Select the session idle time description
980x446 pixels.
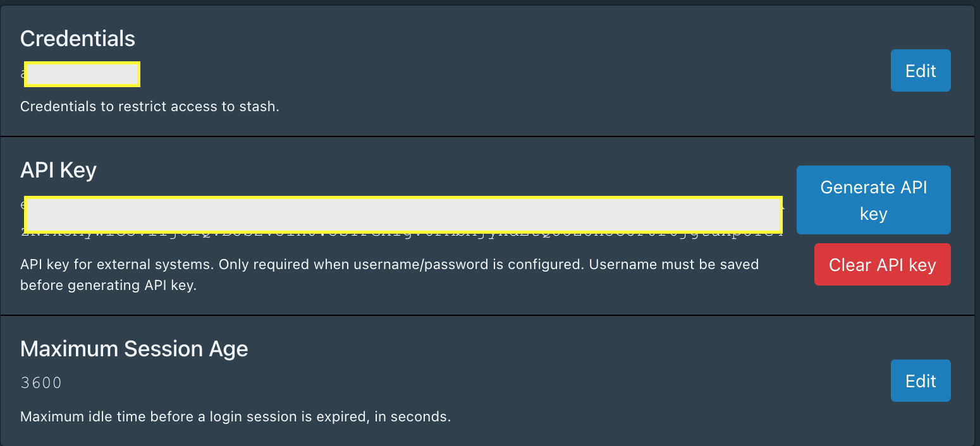pos(235,416)
